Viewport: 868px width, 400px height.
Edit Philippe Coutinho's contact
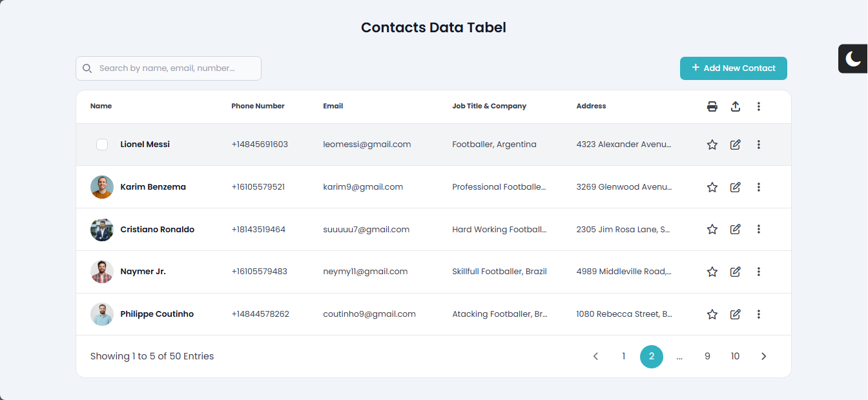pos(736,314)
